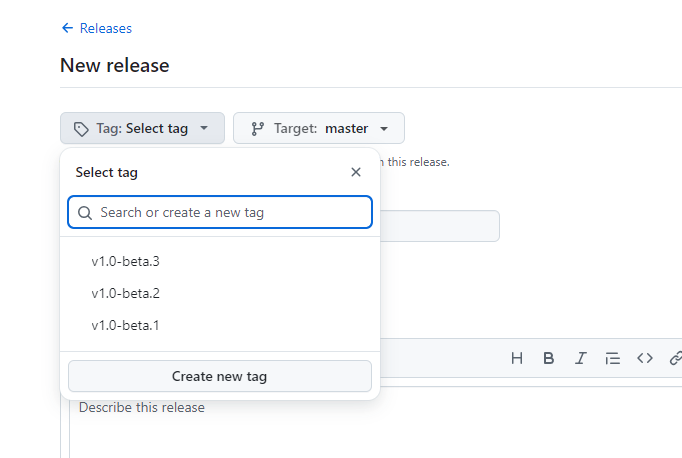Apply italic formatting in the editor toolbar

coord(580,358)
